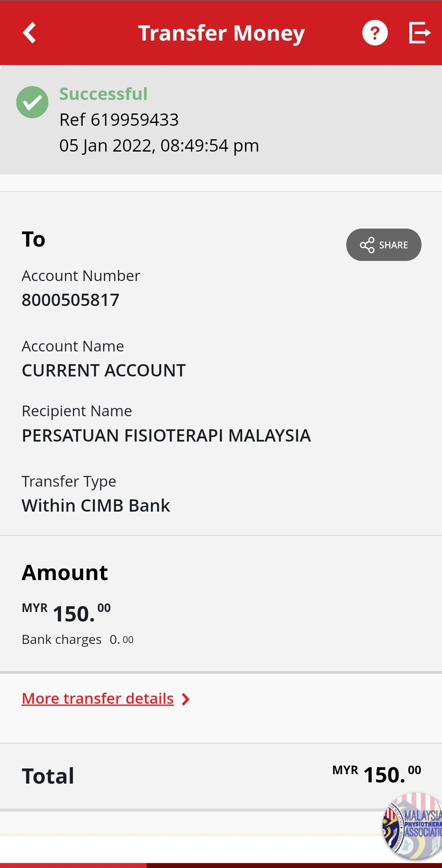Image resolution: width=442 pixels, height=868 pixels.
Task: Tap the green success checkmark icon
Action: pos(32,102)
